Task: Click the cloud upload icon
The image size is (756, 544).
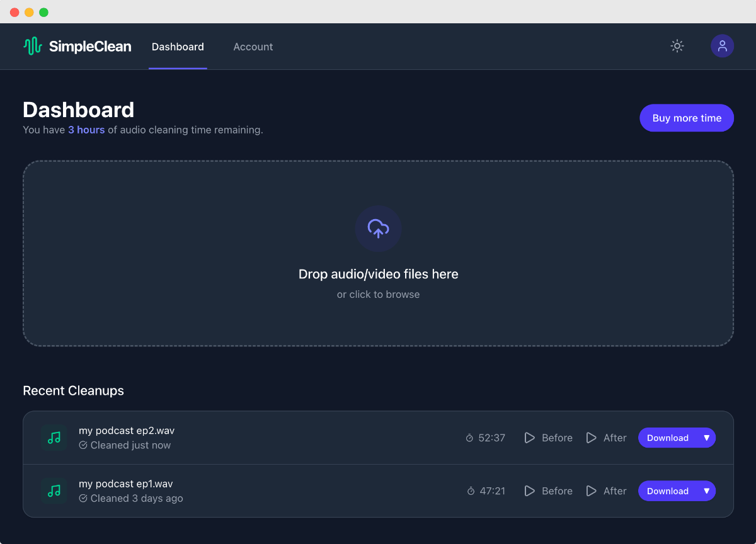Action: [x=378, y=229]
